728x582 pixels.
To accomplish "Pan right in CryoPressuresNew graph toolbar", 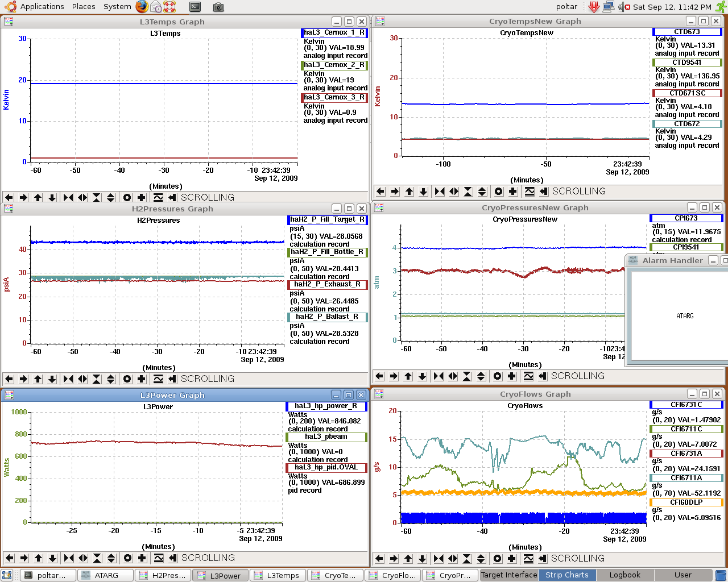I will (394, 376).
